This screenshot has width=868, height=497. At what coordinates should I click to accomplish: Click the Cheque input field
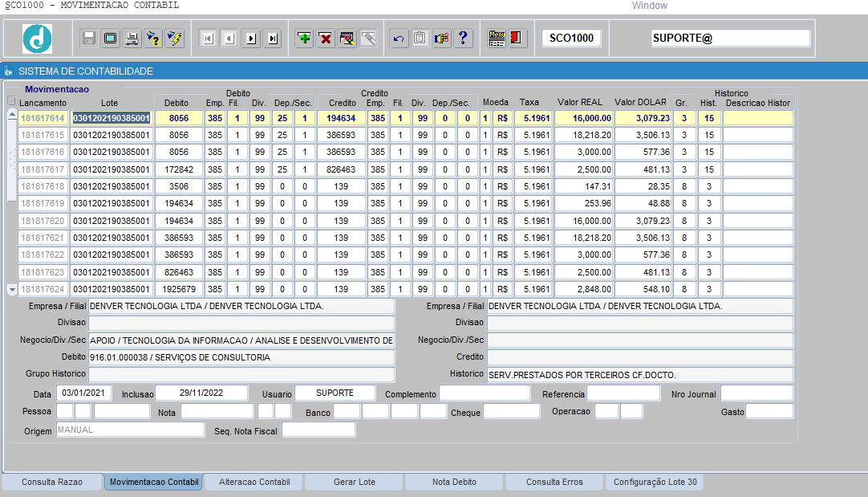click(512, 411)
